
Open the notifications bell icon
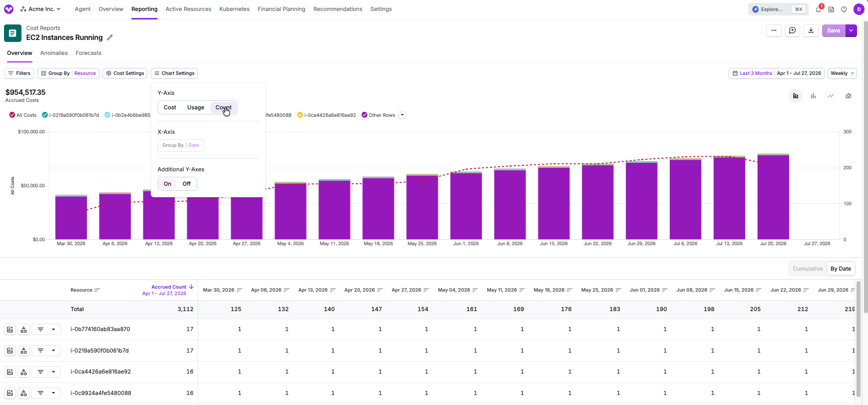[x=819, y=9]
